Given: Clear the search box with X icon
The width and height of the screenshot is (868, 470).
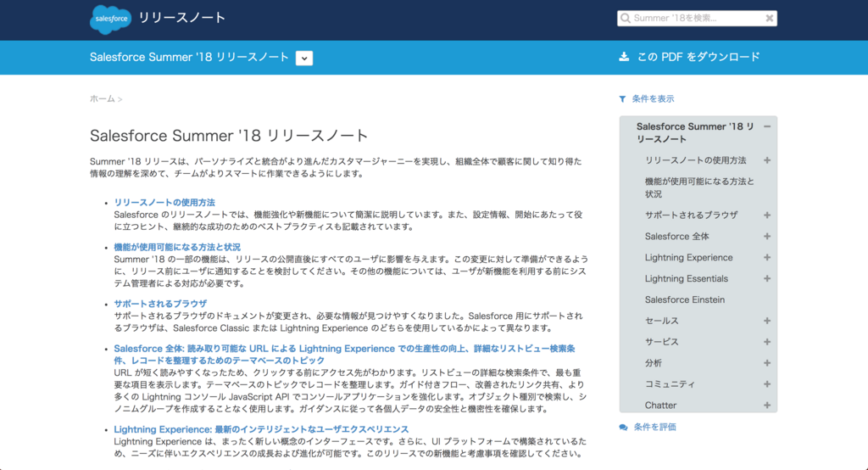Looking at the screenshot, I should (769, 19).
